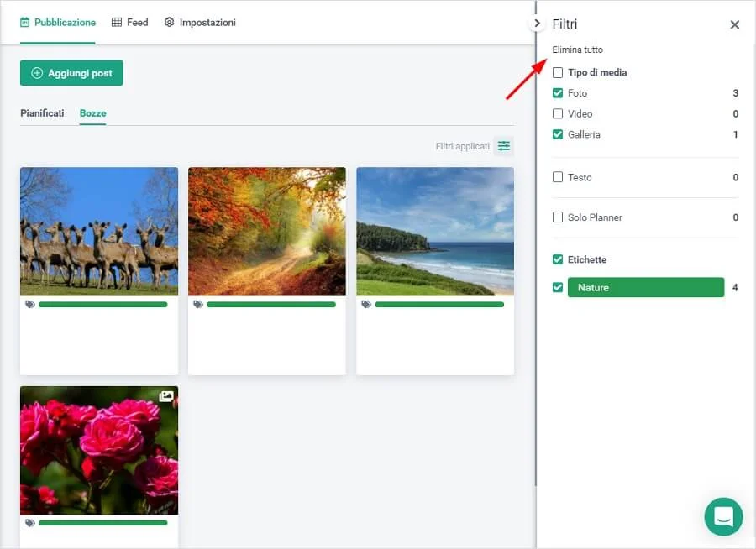Uncheck the Galleria filter checkbox
Image resolution: width=756 pixels, height=549 pixels.
(558, 134)
